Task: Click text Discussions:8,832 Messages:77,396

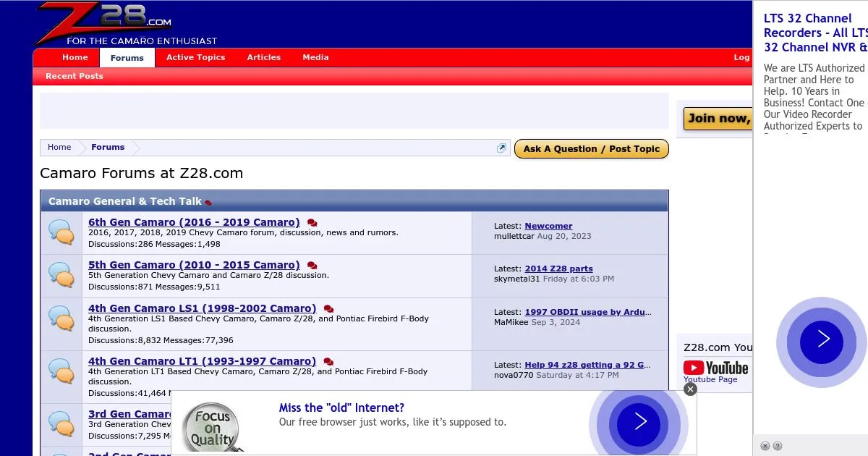Action: [161, 340]
